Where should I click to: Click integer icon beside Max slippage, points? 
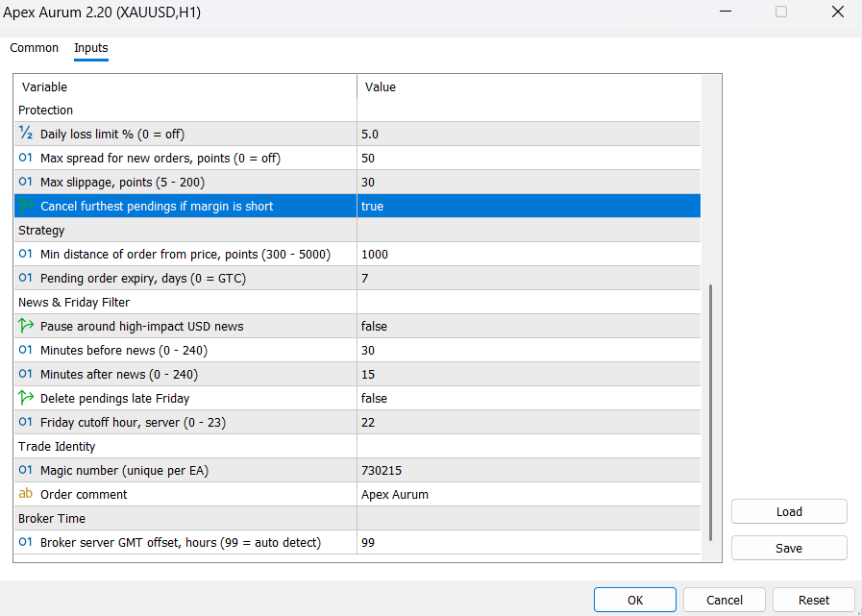[26, 182]
